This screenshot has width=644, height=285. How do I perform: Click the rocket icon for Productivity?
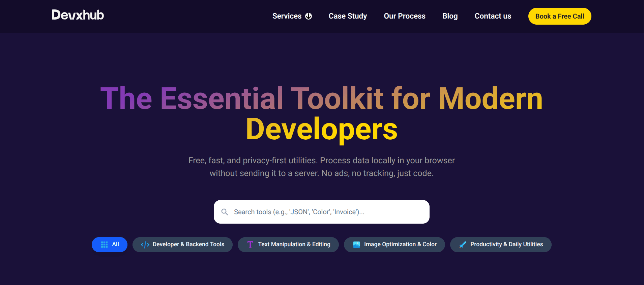[463, 245]
